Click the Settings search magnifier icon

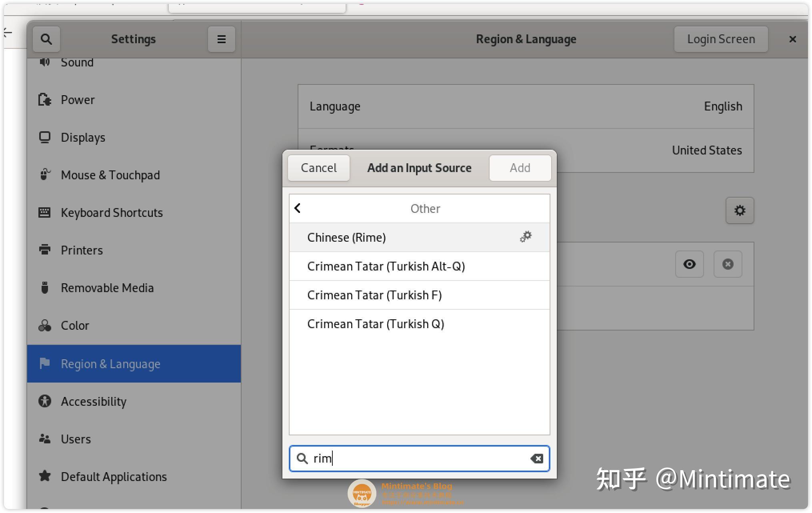[46, 39]
